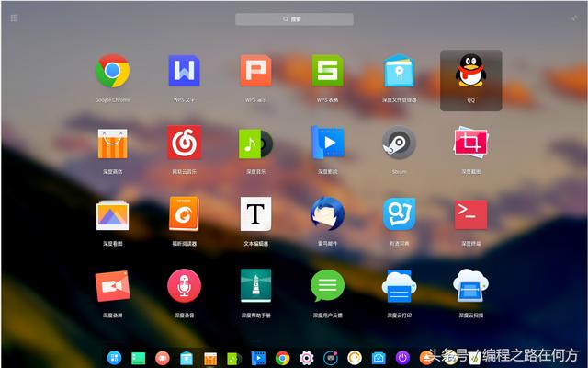Click the Chrome icon in the dock

(x=282, y=358)
